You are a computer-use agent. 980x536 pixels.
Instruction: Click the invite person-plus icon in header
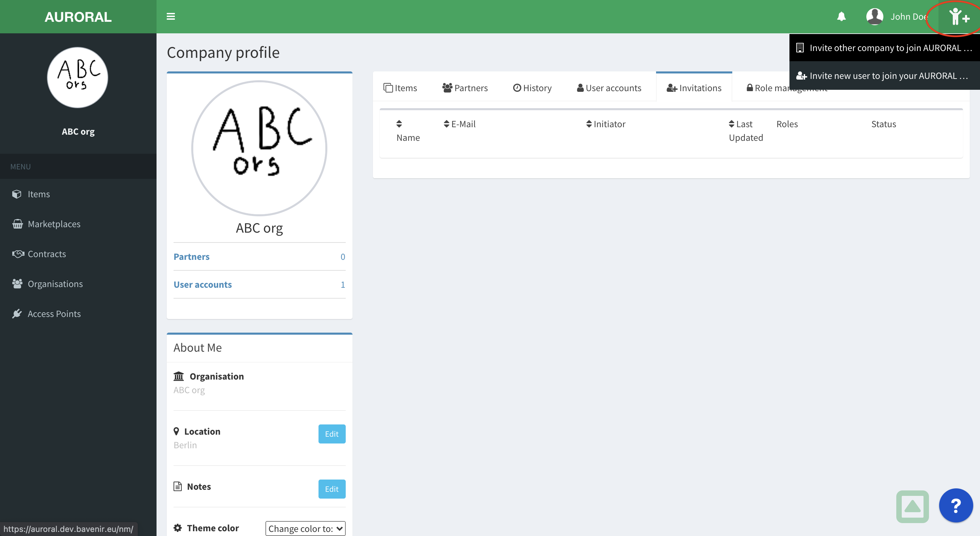click(959, 16)
